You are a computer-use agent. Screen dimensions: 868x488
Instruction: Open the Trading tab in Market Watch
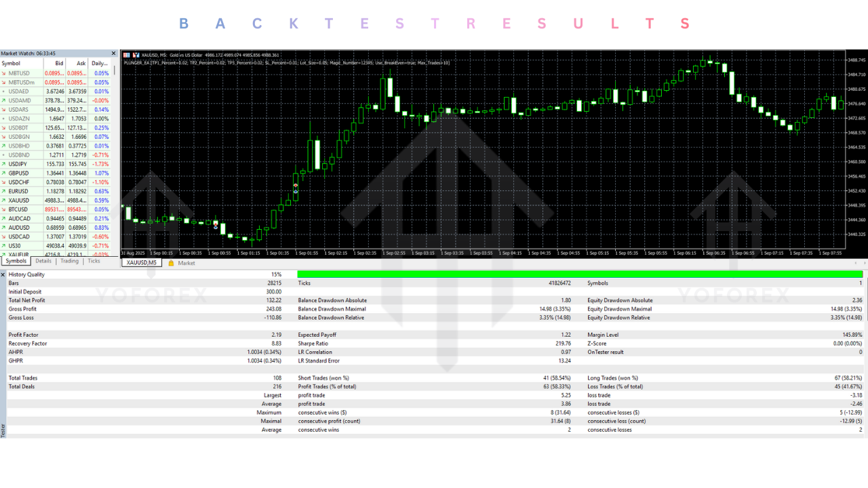tap(69, 261)
